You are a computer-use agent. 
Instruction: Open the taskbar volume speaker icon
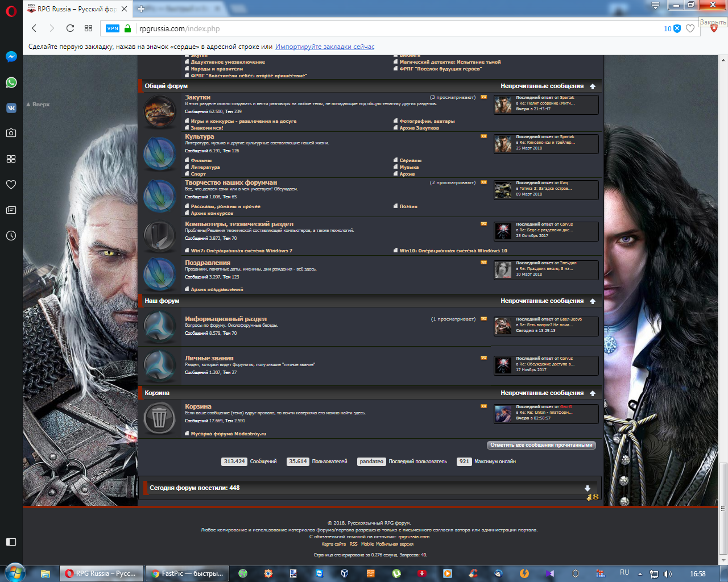668,574
